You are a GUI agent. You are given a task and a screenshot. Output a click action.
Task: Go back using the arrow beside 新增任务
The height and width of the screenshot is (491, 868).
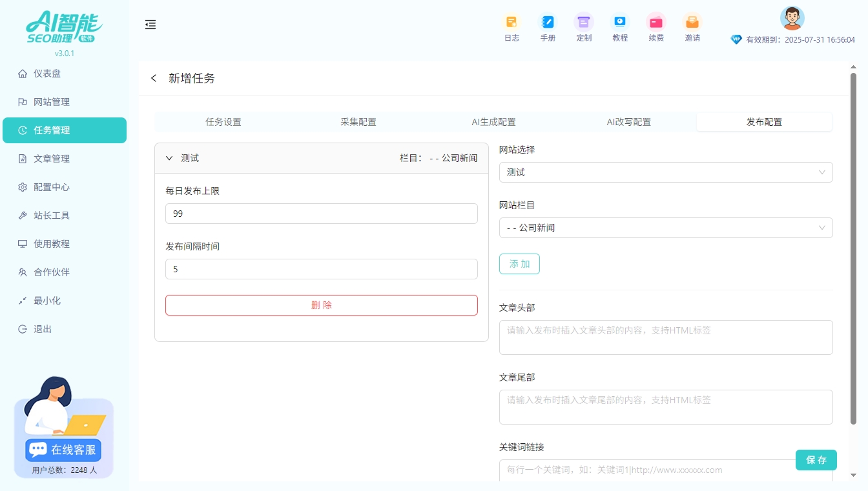pos(154,79)
